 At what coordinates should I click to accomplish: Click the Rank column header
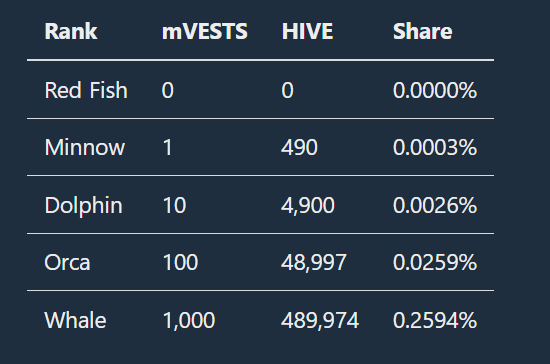click(71, 32)
